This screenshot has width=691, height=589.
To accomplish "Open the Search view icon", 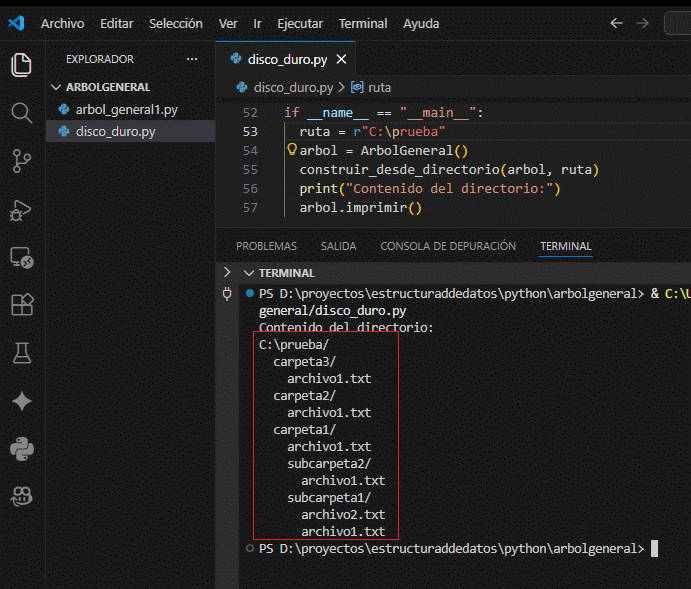I will [x=21, y=113].
